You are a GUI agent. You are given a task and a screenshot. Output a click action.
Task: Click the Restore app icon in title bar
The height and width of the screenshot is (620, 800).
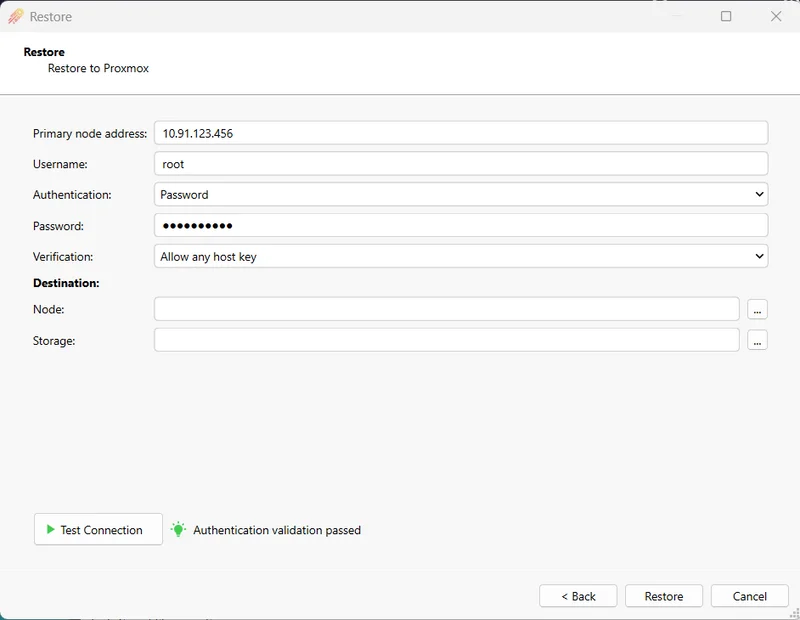[x=16, y=16]
